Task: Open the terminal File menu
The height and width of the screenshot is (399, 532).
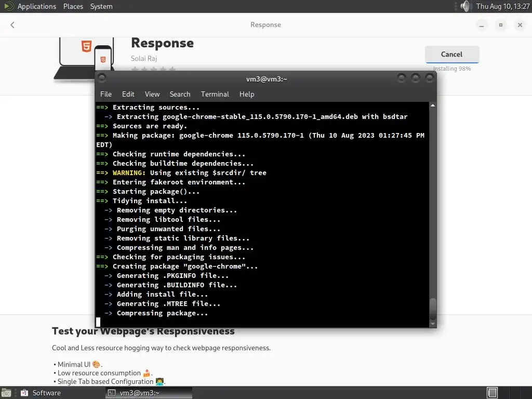Action: point(106,94)
